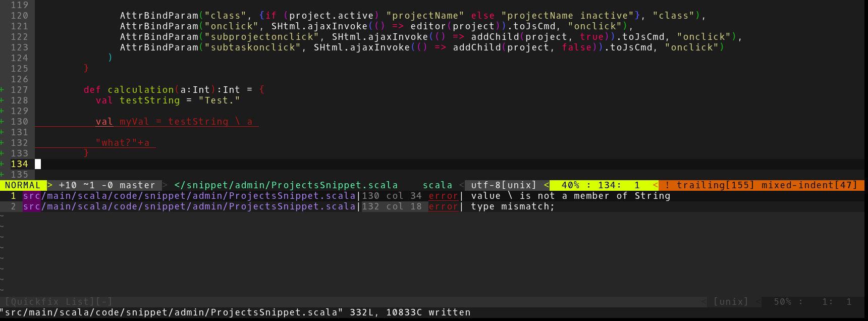Click the ProjectsSnippet.scala path in status line
The height and width of the screenshot is (321, 868).
(286, 185)
